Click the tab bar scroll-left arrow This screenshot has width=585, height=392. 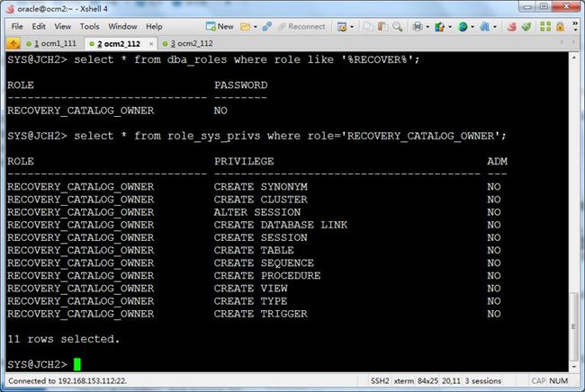pos(562,42)
